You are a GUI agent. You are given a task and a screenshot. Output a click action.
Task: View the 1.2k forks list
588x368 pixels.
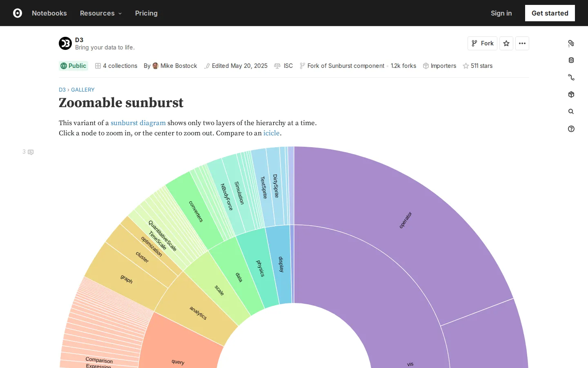click(403, 66)
